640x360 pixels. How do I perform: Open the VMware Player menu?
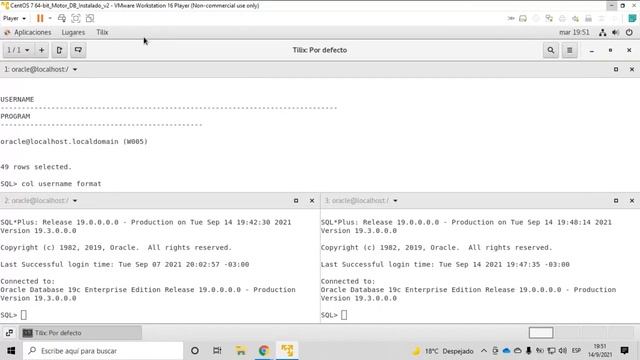[14, 18]
